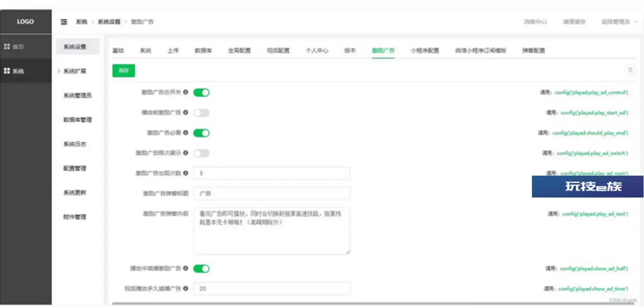Click info icon next to 激励广告限次展示
644x307 pixels.
(x=186, y=153)
